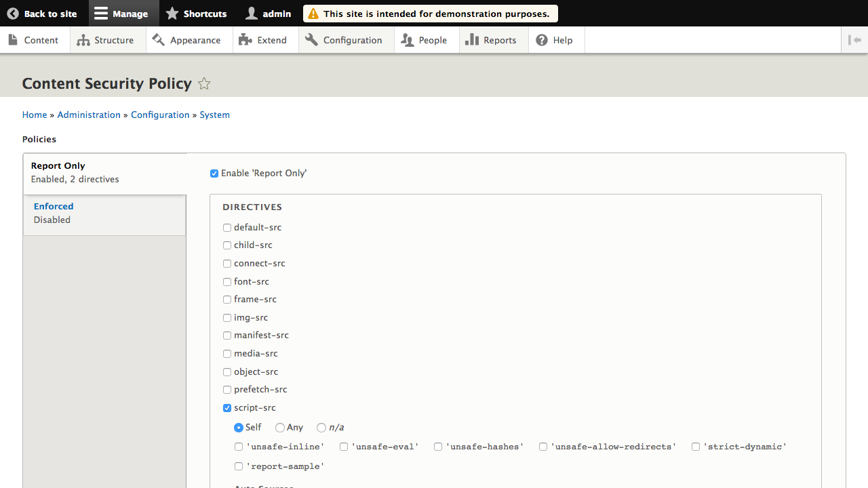Viewport: 868px width, 488px height.
Task: Enable the manifest-src directive
Action: click(x=227, y=335)
